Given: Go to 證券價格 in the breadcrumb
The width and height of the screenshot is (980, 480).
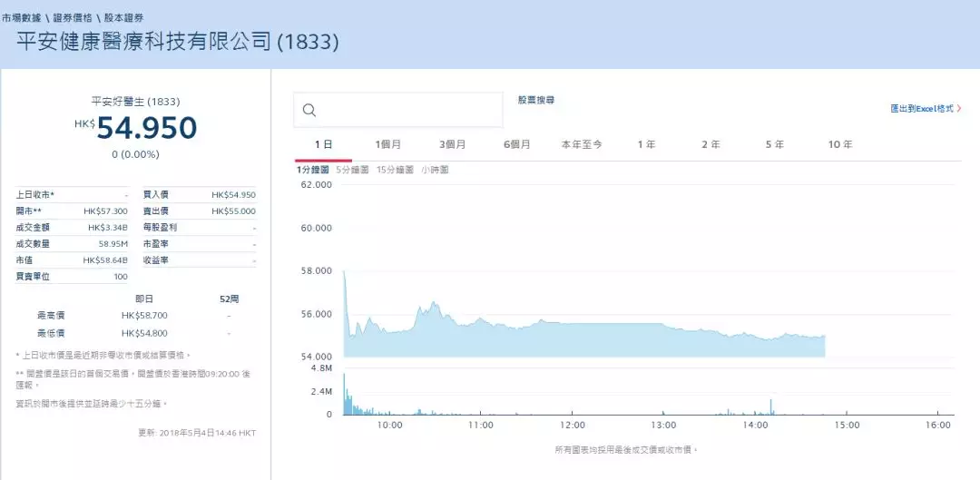Looking at the screenshot, I should (x=72, y=18).
